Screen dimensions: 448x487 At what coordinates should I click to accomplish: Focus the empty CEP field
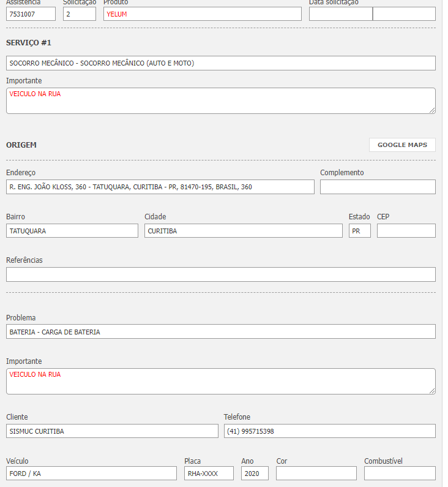click(x=406, y=231)
